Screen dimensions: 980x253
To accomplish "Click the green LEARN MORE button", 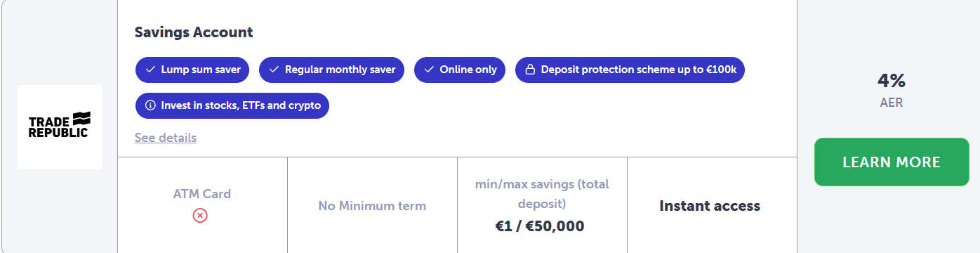I will [x=892, y=162].
